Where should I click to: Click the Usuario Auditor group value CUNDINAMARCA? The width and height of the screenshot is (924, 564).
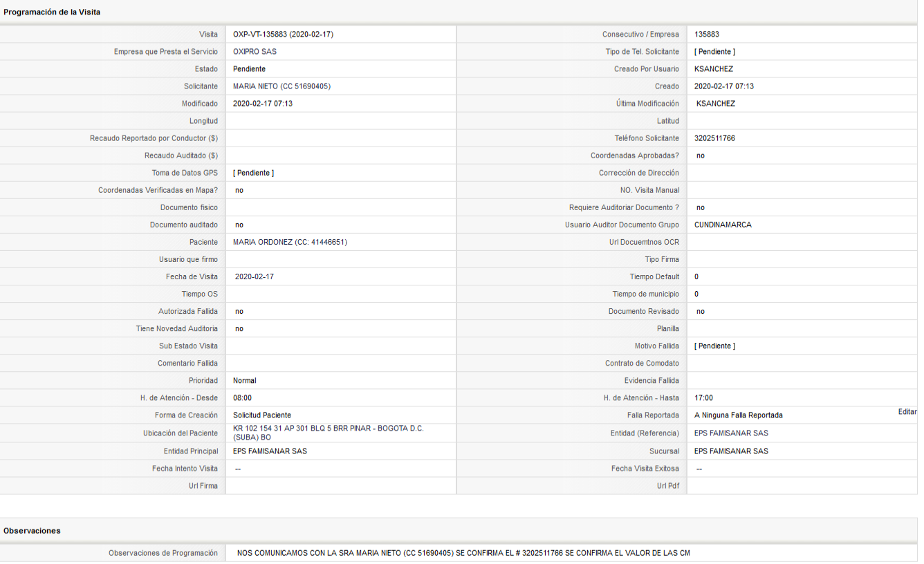point(723,225)
